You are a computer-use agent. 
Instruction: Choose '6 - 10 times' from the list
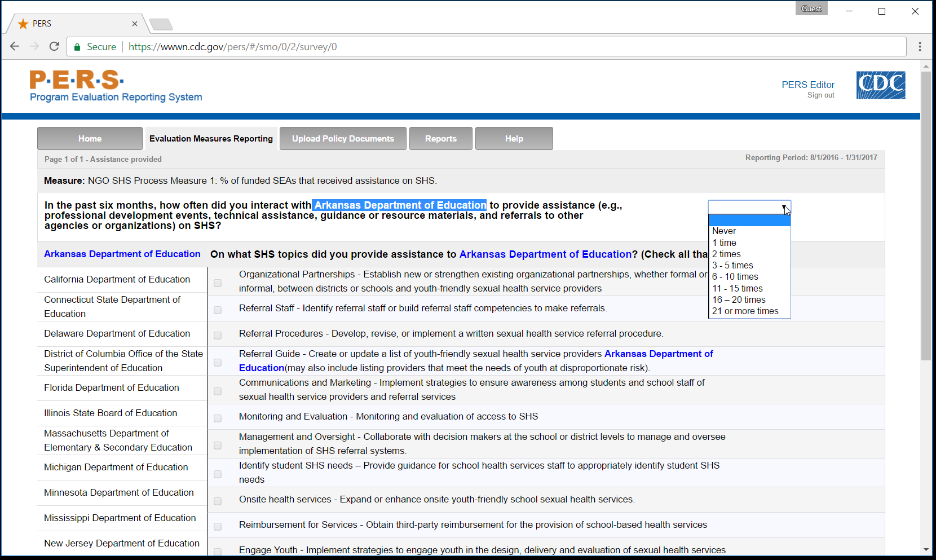tap(749, 277)
